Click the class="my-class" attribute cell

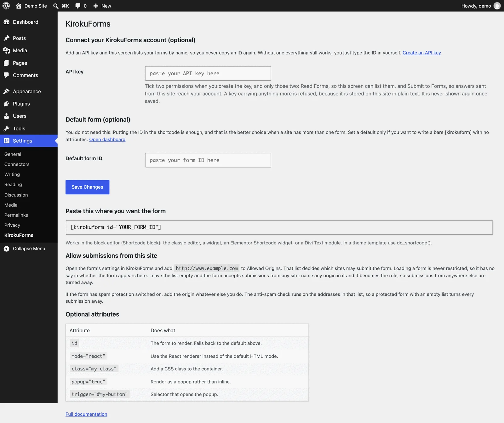pos(94,369)
